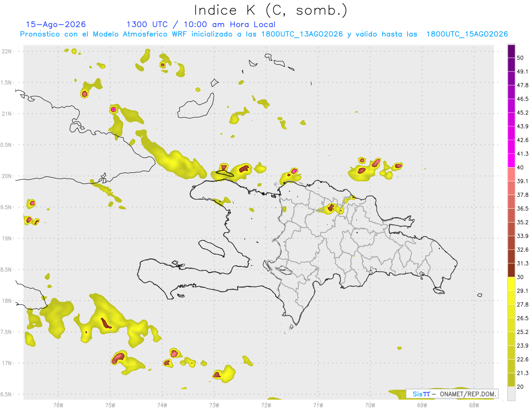Click the '6.5N' latitude axis label
The image size is (532, 411).
point(7,394)
